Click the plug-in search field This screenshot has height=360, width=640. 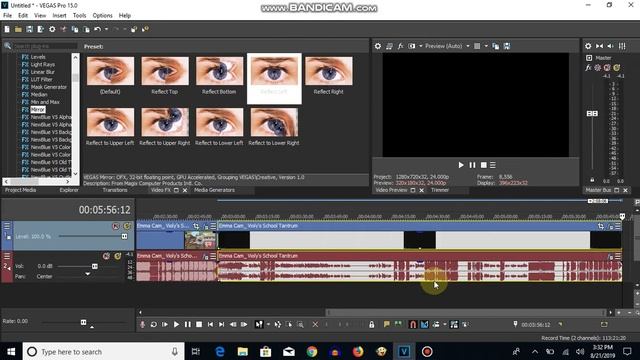[x=45, y=46]
